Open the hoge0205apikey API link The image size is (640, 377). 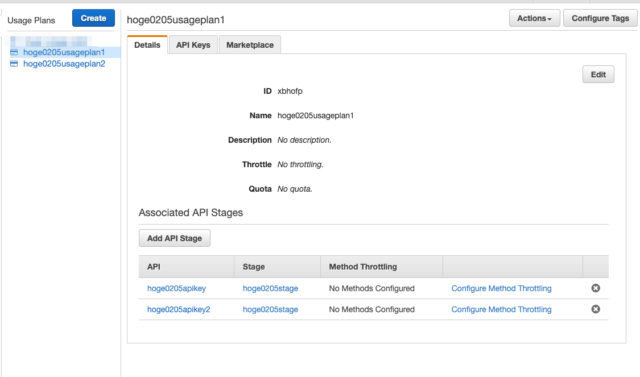tap(176, 288)
